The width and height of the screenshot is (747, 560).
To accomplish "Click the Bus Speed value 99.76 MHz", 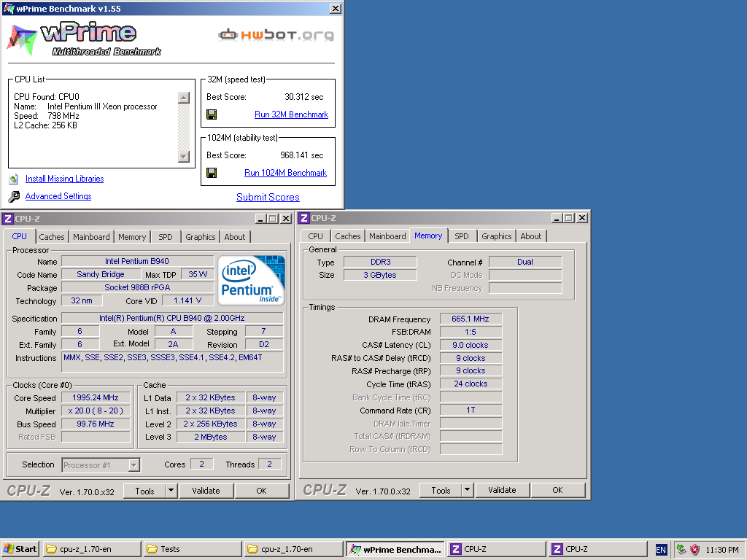I will click(x=96, y=424).
